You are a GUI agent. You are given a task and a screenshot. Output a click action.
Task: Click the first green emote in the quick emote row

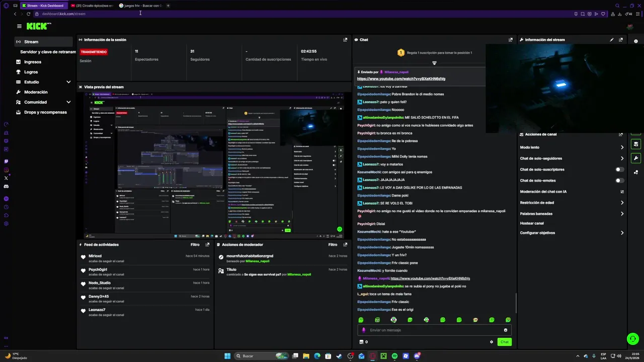[x=361, y=320]
